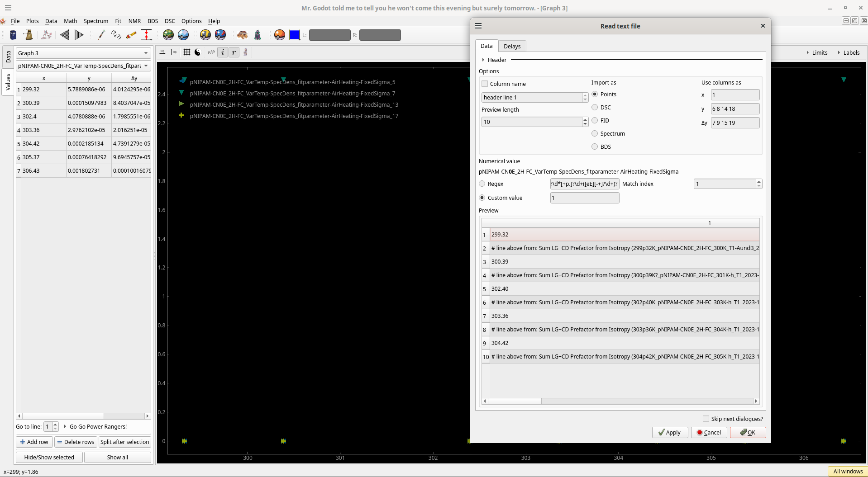Click the left-pointing triangle toolbar icon

pyautogui.click(x=64, y=35)
